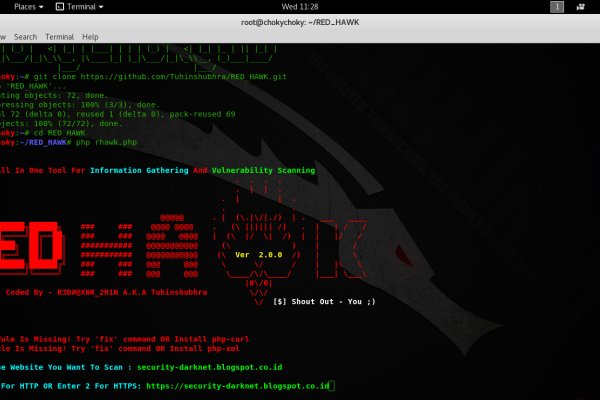Select workspace indicator number 1

[557, 7]
